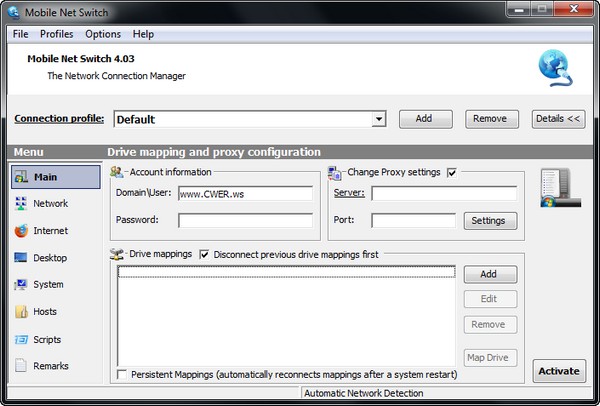
Task: Click the proxy Settings button
Action: pyautogui.click(x=490, y=221)
